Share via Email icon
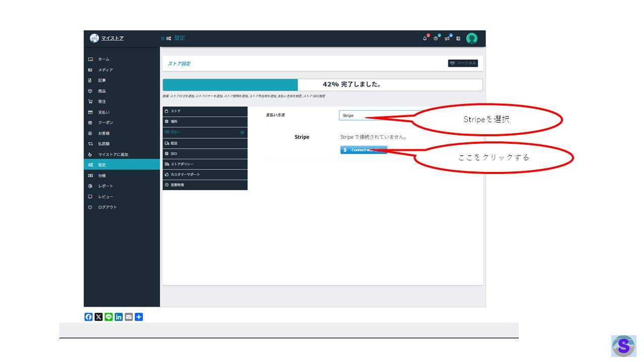The width and height of the screenshot is (644, 362). (x=129, y=317)
